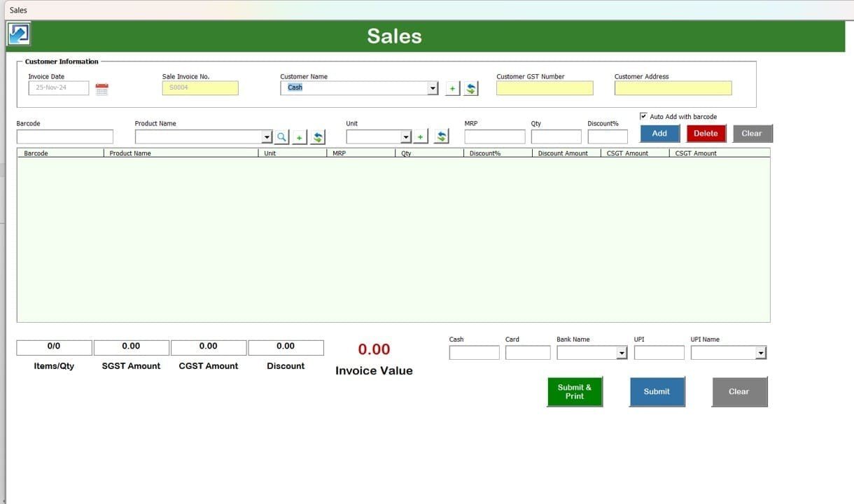Image resolution: width=854 pixels, height=504 pixels.
Task: Add new customer with plus icon
Action: 452,88
